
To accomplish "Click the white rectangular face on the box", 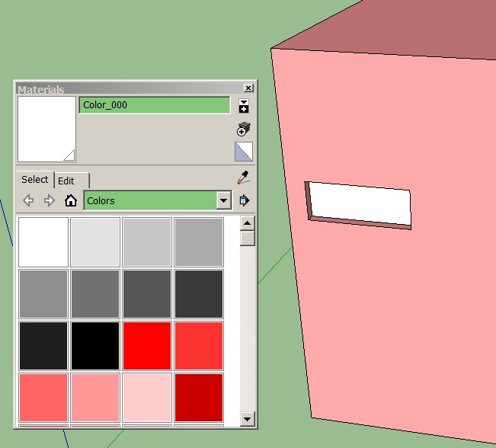I will click(x=360, y=203).
